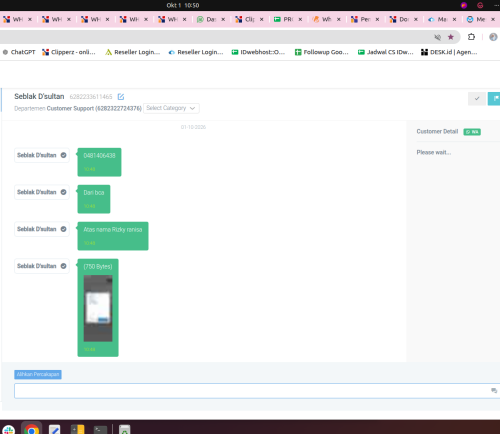
Task: Edit the Seblak D'sultan contact name icon
Action: (x=121, y=97)
